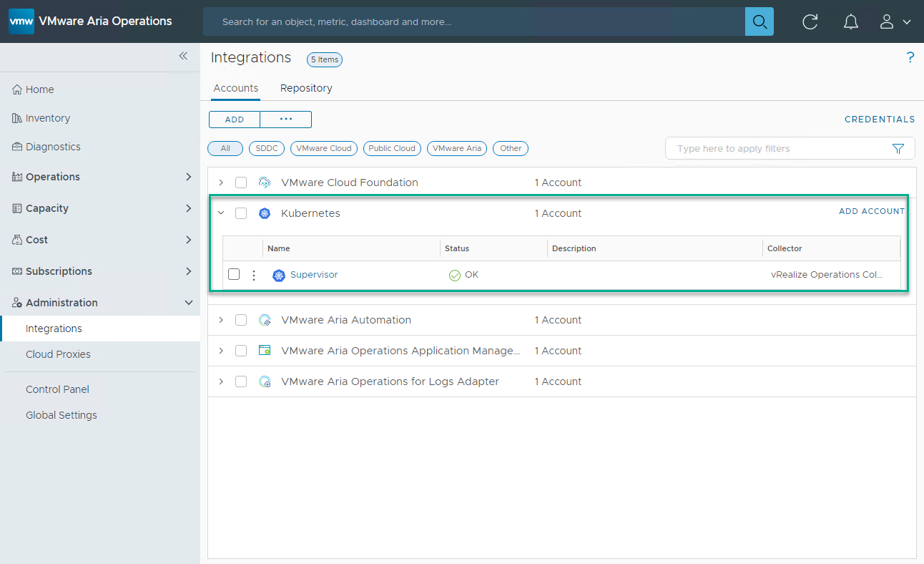Collapse the left navigation sidebar
924x564 pixels.
click(x=183, y=56)
